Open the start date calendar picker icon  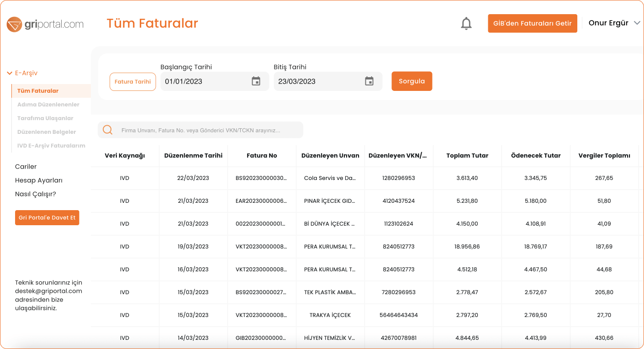[256, 81]
